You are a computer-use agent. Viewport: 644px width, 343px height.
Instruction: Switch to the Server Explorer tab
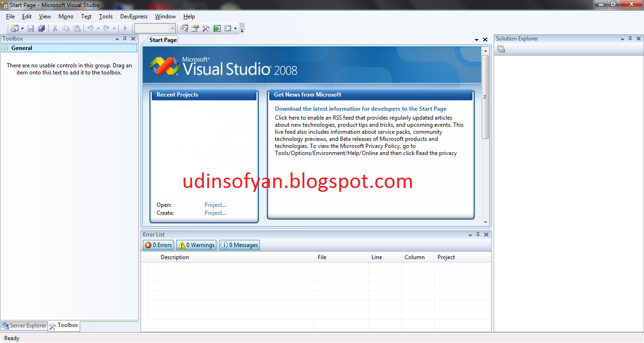(24, 326)
